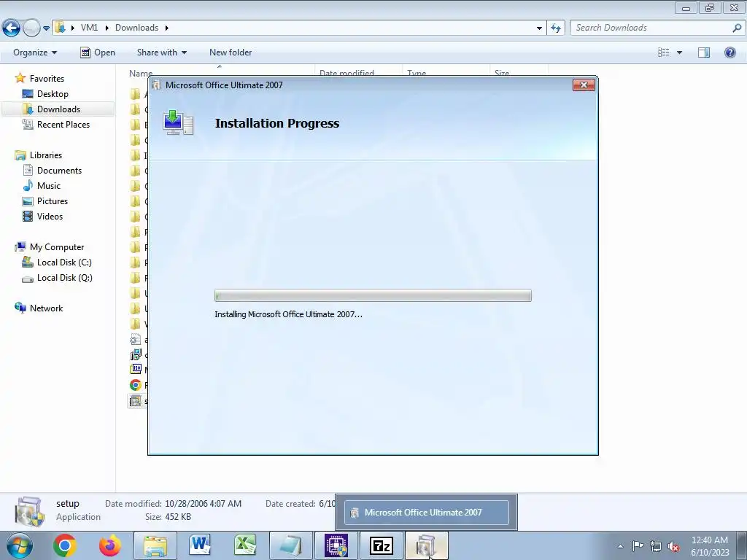The image size is (747, 560).
Task: Click the Office 2007 installation progress bar
Action: click(x=373, y=295)
